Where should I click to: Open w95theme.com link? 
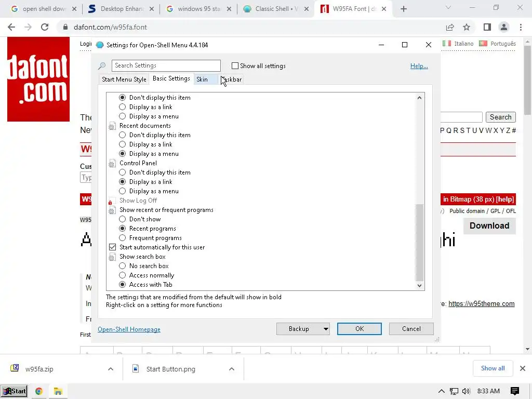click(x=482, y=303)
